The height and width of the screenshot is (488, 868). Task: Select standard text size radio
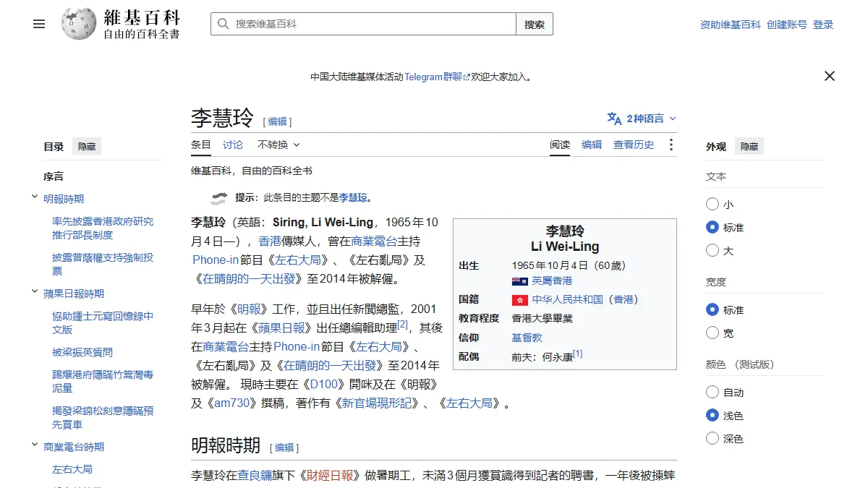(x=712, y=228)
